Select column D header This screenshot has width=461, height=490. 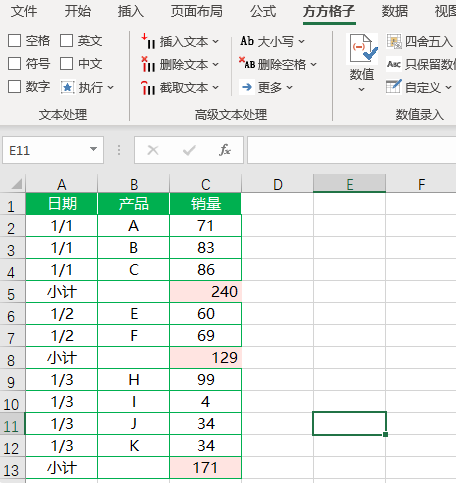(278, 184)
